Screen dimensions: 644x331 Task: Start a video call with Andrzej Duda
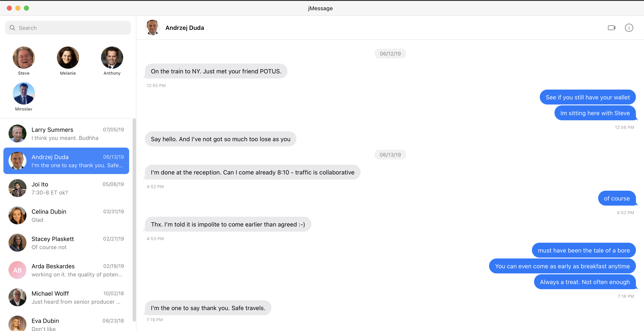(611, 28)
